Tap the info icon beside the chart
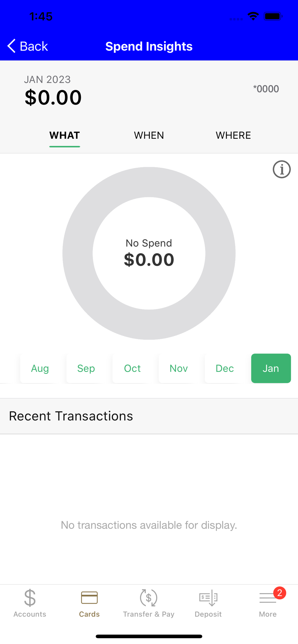The image size is (298, 644). coord(282,169)
